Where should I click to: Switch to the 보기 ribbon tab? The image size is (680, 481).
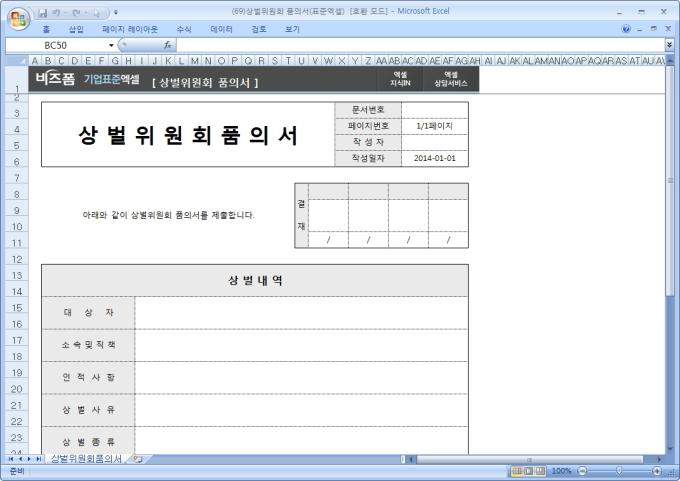coord(292,29)
